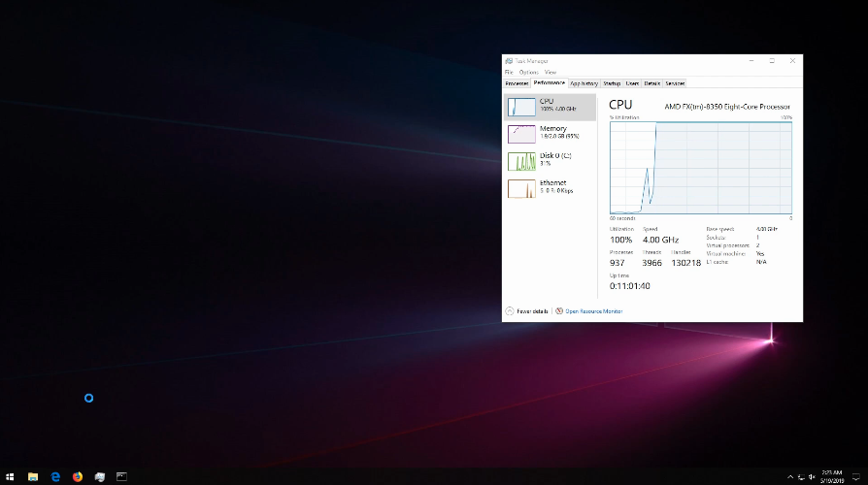Switch to the Processes tab
The image size is (868, 485).
pyautogui.click(x=517, y=83)
